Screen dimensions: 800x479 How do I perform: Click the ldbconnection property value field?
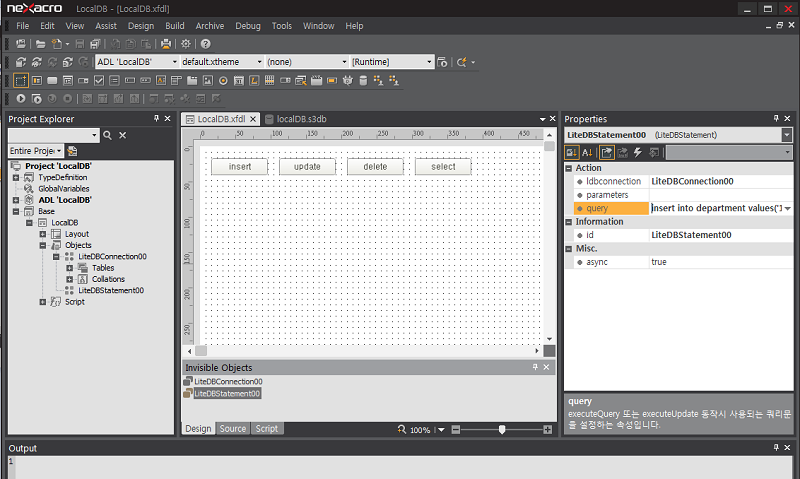pyautogui.click(x=721, y=181)
